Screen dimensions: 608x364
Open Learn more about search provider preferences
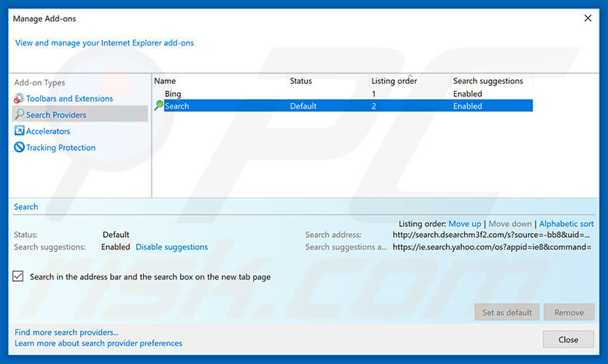click(98, 343)
